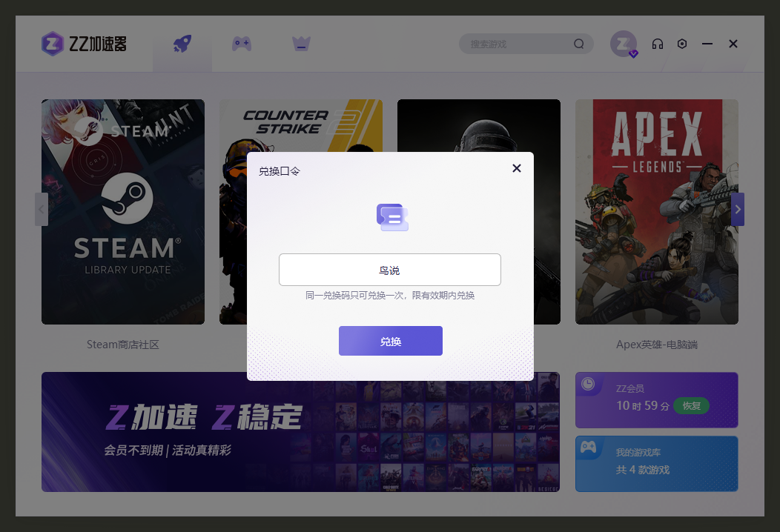Open the rocket acceleration tab
Viewport: 780px width, 532px height.
click(182, 44)
